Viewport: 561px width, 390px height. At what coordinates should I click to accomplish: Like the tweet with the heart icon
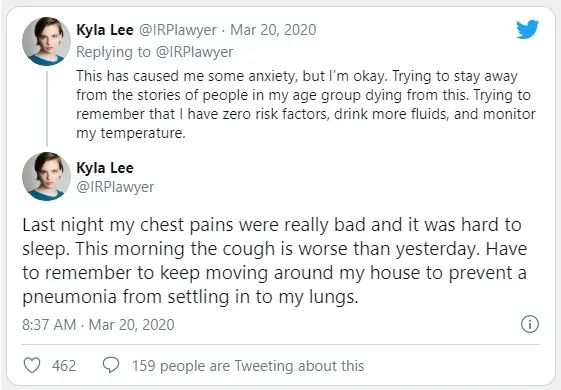pos(32,365)
